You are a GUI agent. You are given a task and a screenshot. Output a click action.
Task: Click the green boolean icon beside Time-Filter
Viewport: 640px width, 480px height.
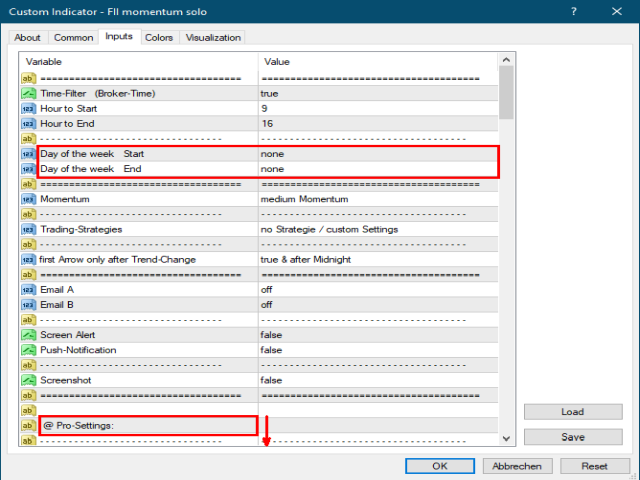[28, 93]
